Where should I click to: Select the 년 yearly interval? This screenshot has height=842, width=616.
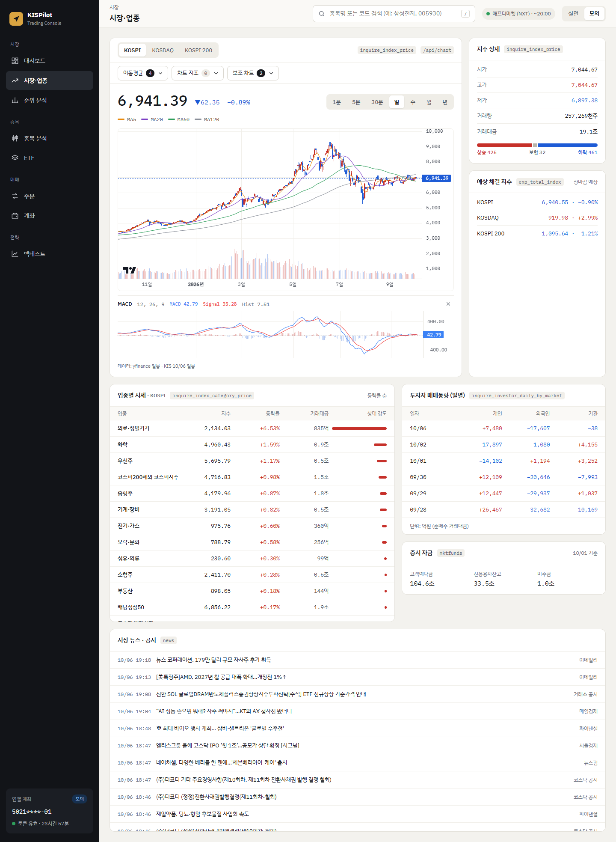tap(445, 102)
